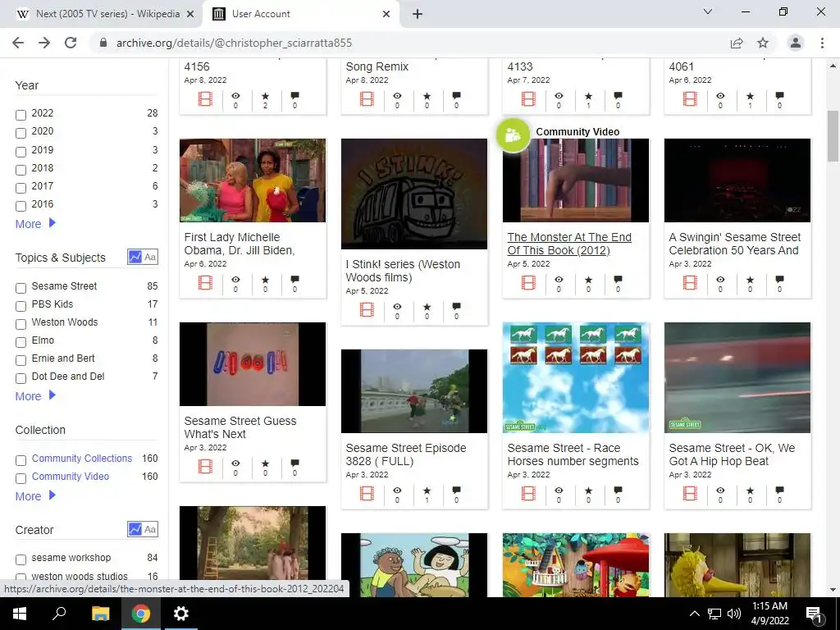
Task: Go forward in browser history
Action: [44, 43]
